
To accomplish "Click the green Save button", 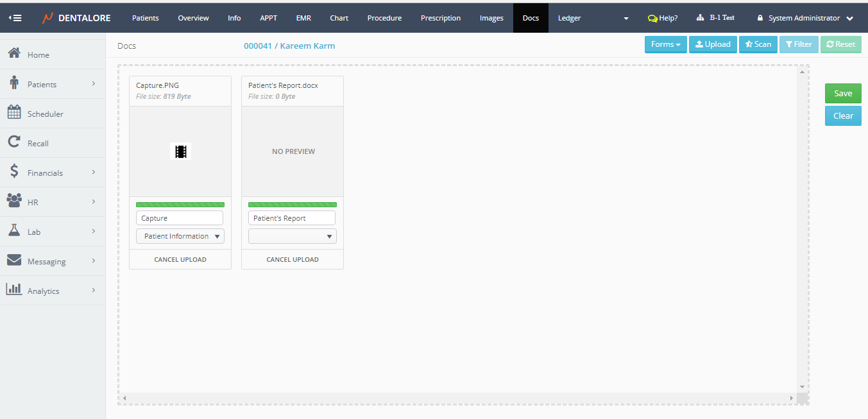I will click(x=842, y=93).
